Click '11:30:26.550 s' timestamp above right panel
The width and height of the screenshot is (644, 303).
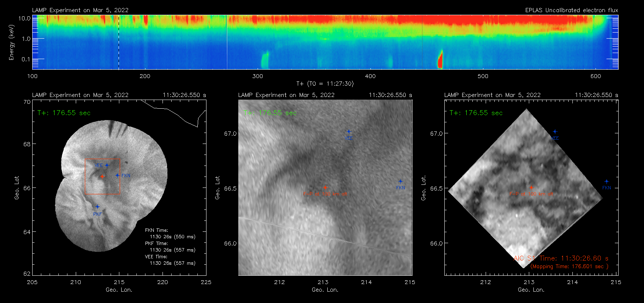coord(597,95)
